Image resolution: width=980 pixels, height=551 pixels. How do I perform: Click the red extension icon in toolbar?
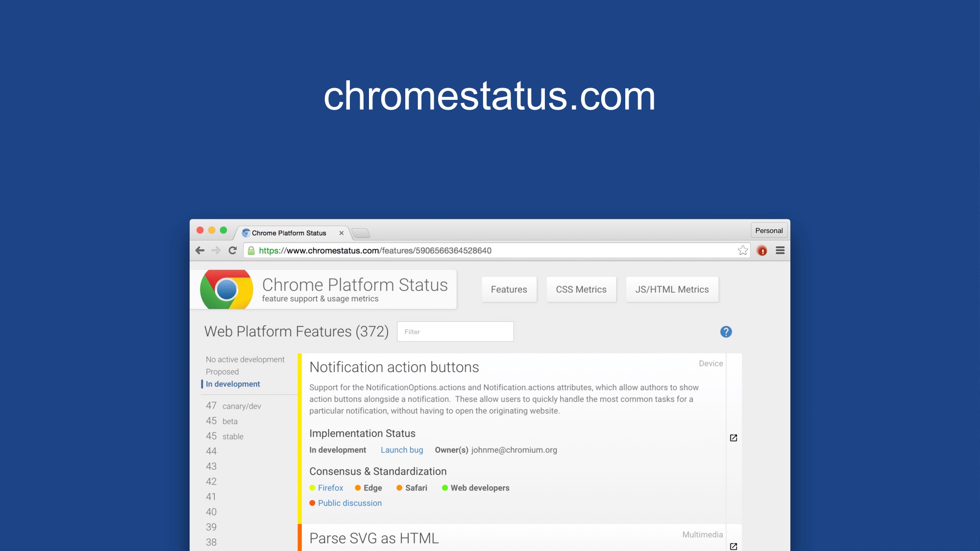pos(762,251)
